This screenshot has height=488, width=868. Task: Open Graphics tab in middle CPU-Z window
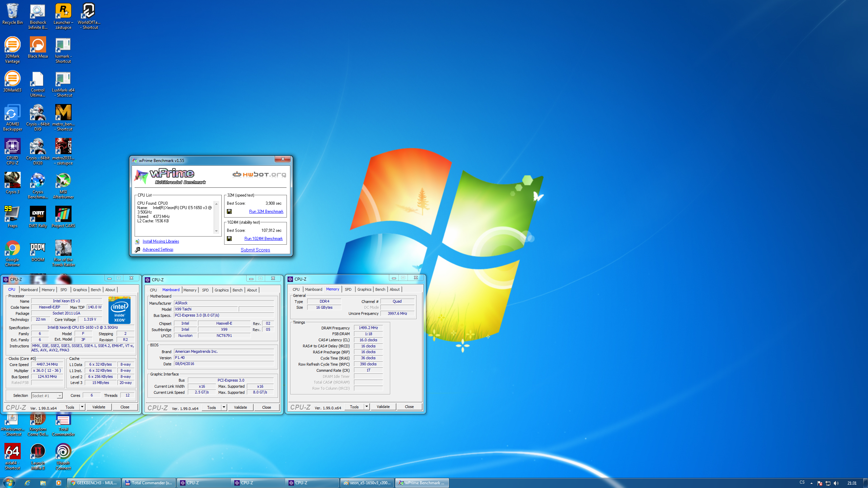(x=222, y=290)
